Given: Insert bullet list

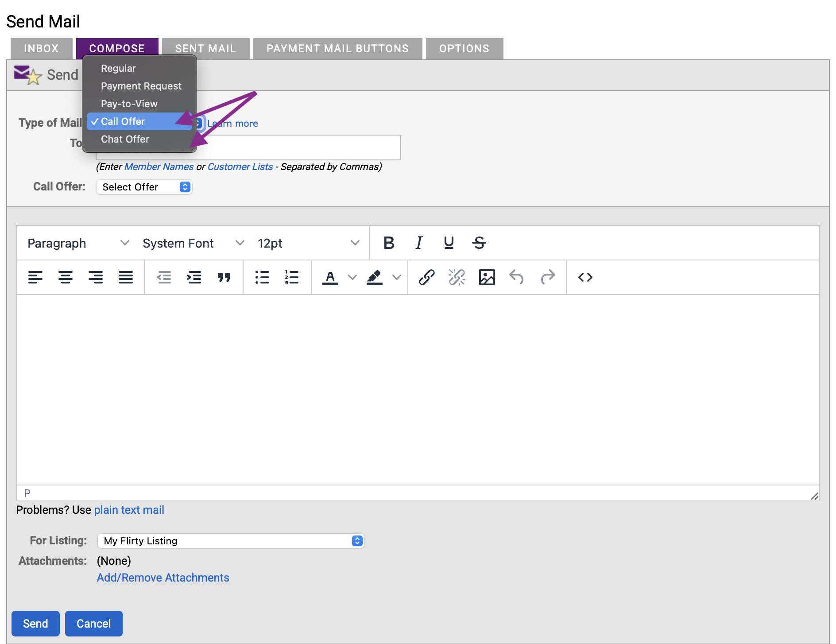Looking at the screenshot, I should (x=262, y=277).
